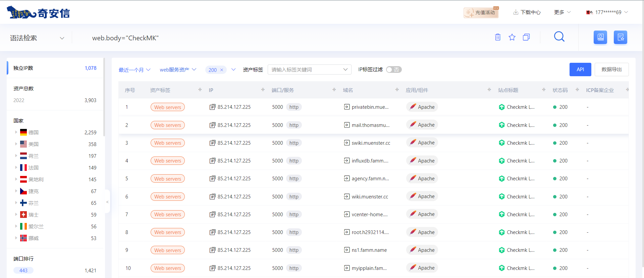This screenshot has height=278, width=644.
Task: Click the magnifier search icon
Action: [x=559, y=37]
